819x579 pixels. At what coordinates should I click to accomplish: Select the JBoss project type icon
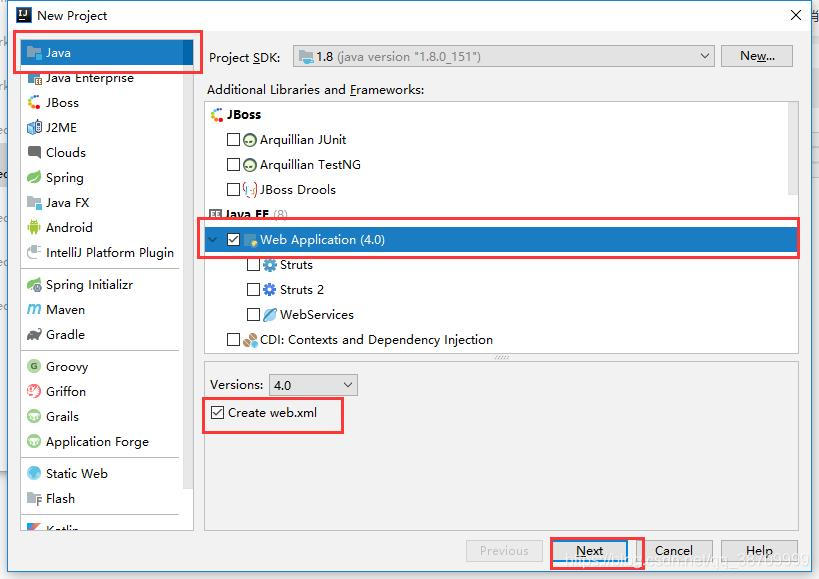(x=34, y=103)
